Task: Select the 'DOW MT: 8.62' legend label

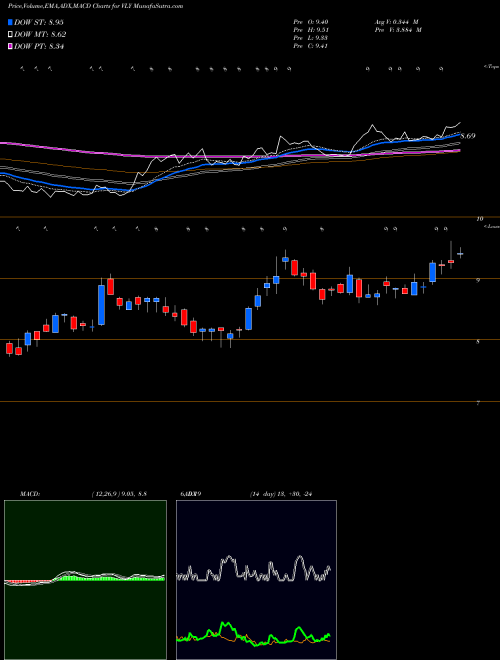Action: click(40, 35)
